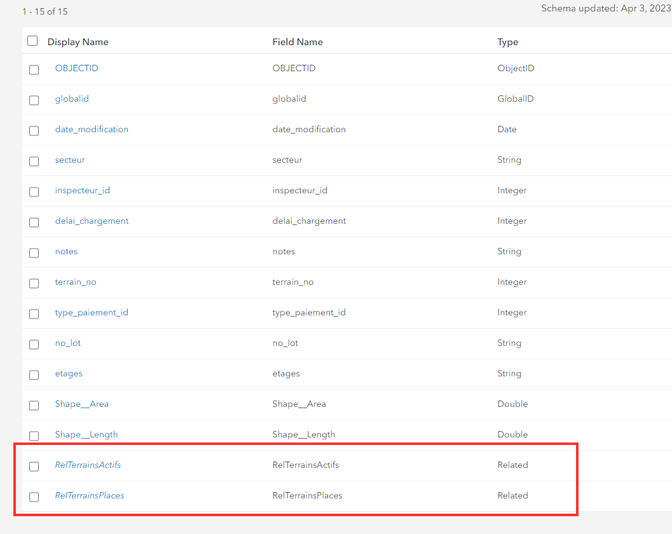Check the OBJECTID row checkbox
The width and height of the screenshot is (672, 534).
point(34,70)
